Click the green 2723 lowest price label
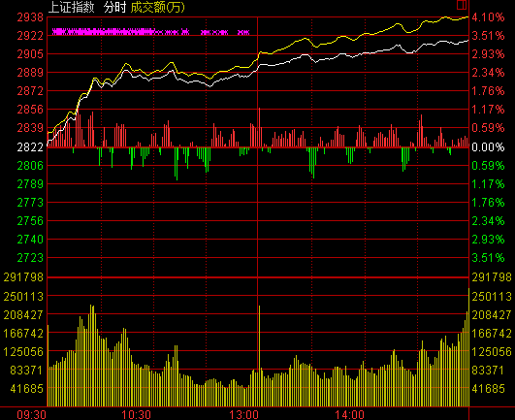This screenshot has width=515, height=420. (x=30, y=258)
